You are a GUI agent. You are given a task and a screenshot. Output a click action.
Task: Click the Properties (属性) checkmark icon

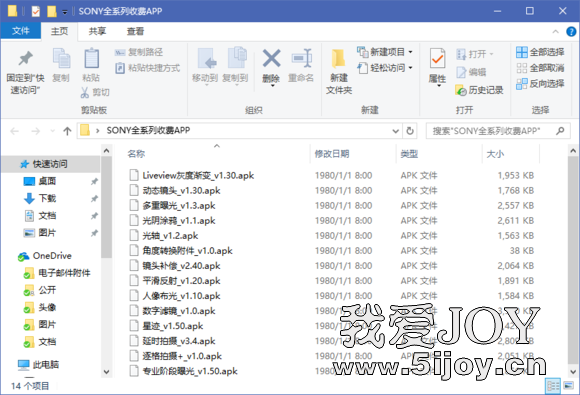[x=438, y=58]
